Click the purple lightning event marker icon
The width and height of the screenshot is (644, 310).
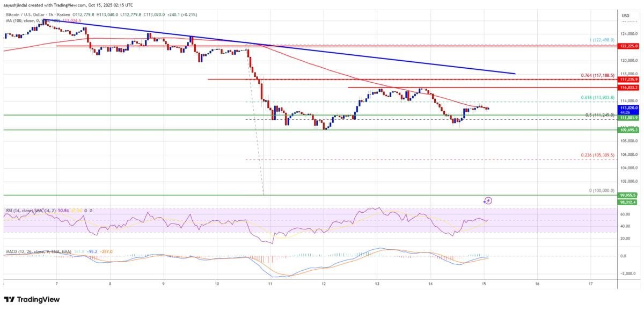click(x=488, y=200)
